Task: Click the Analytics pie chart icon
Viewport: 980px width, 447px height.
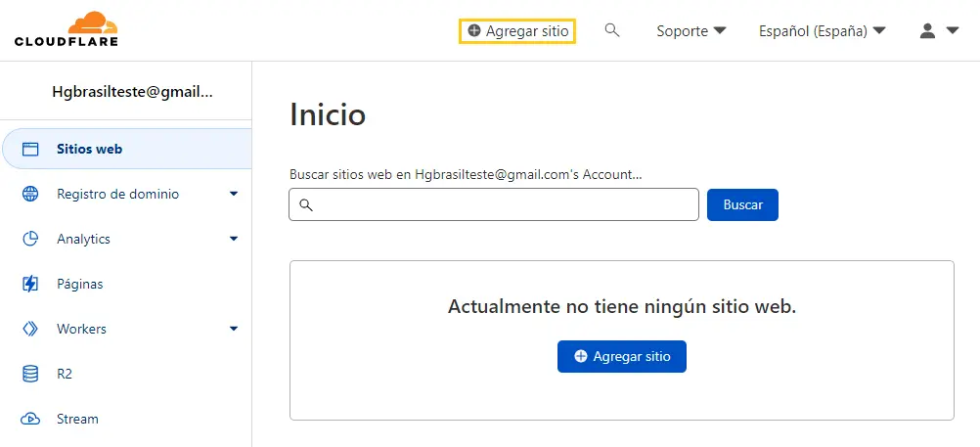Action: [x=30, y=239]
